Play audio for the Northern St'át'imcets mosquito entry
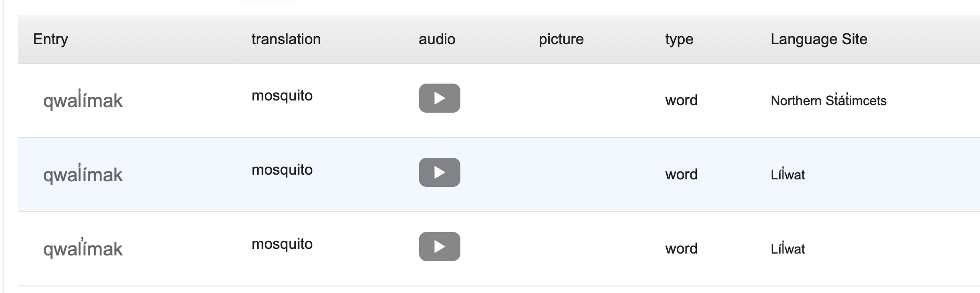Image resolution: width=980 pixels, height=293 pixels. coord(439,98)
